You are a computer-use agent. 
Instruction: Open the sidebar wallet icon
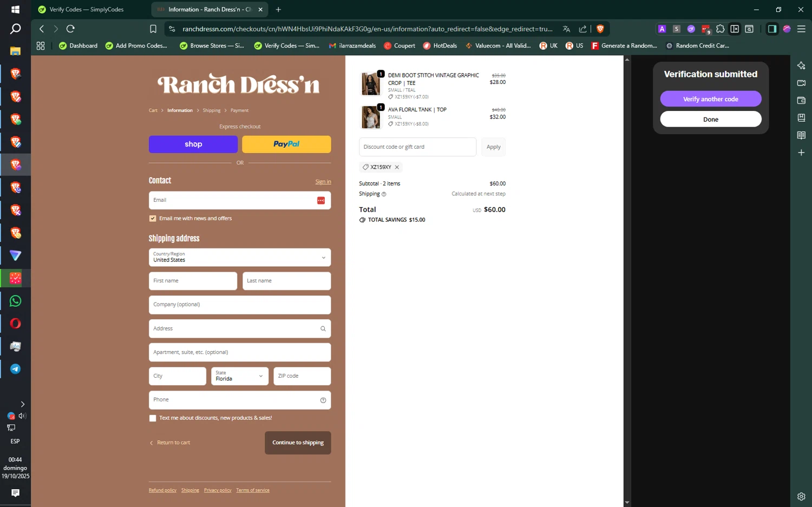(x=801, y=100)
